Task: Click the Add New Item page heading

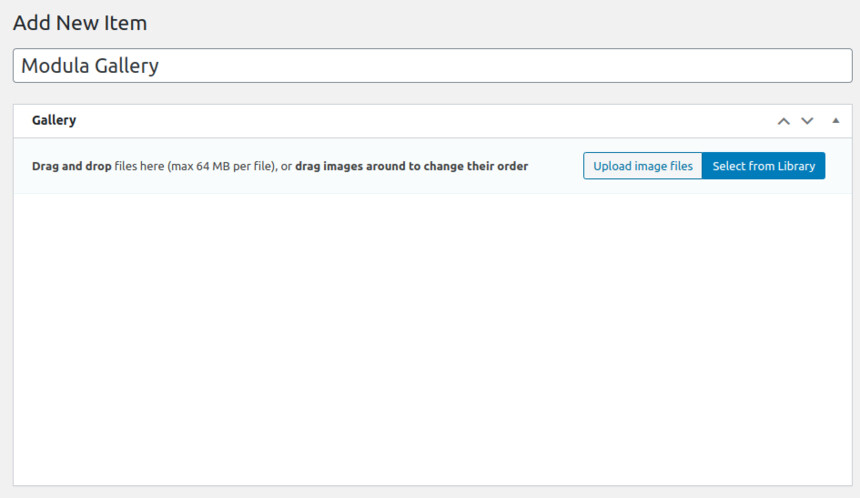Action: point(80,23)
